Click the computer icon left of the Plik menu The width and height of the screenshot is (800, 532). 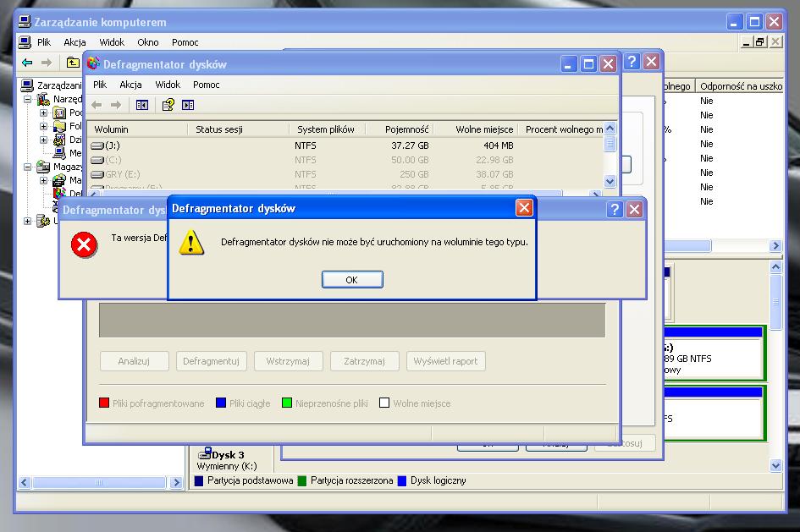coord(25,41)
